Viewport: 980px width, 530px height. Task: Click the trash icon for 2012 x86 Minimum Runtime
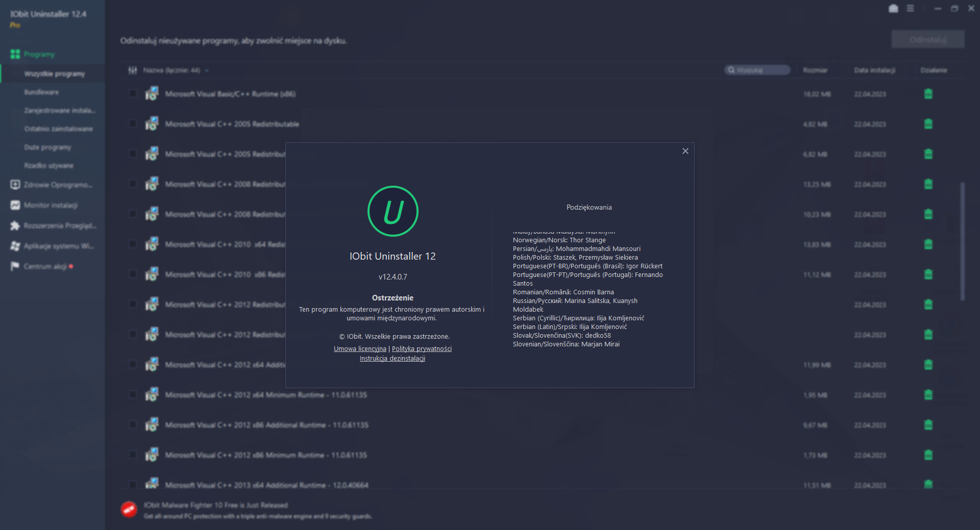coord(928,455)
